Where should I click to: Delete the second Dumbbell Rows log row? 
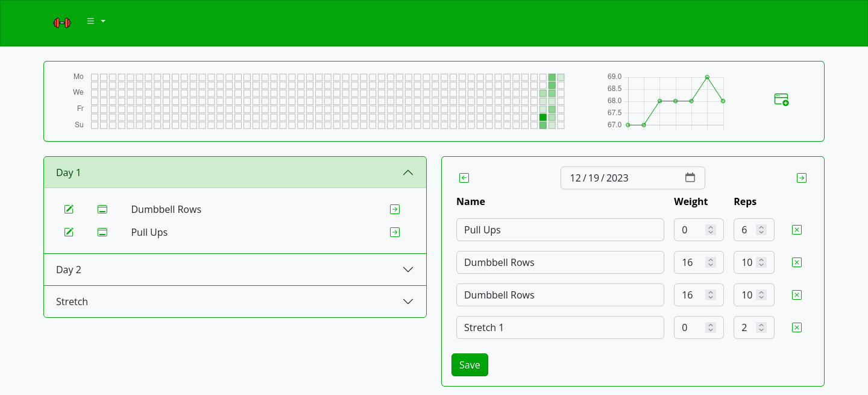tap(796, 295)
